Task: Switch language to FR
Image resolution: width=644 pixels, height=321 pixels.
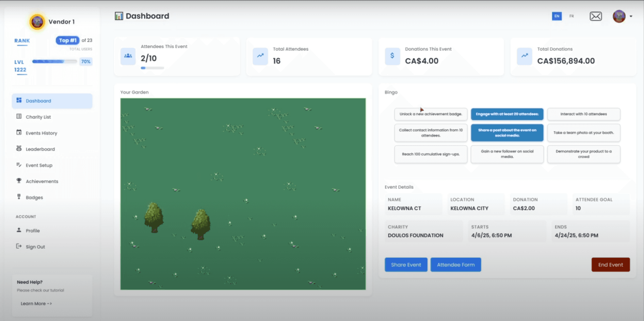Action: pos(572,16)
